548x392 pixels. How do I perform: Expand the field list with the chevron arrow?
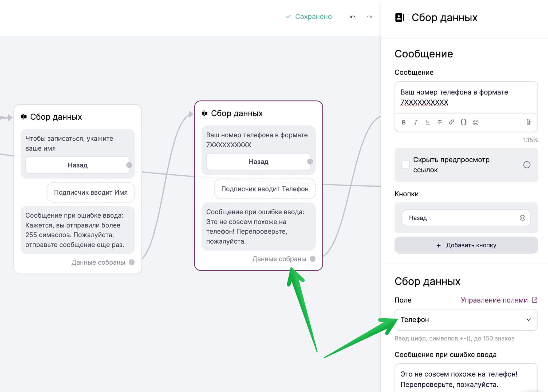[x=529, y=320]
